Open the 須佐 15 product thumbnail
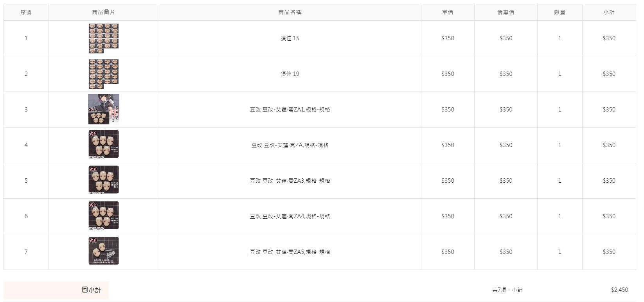This screenshot has width=644, height=302. pyautogui.click(x=104, y=38)
